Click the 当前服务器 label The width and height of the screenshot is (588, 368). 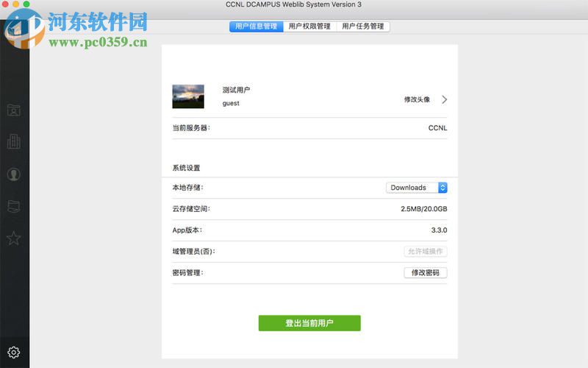(x=191, y=128)
